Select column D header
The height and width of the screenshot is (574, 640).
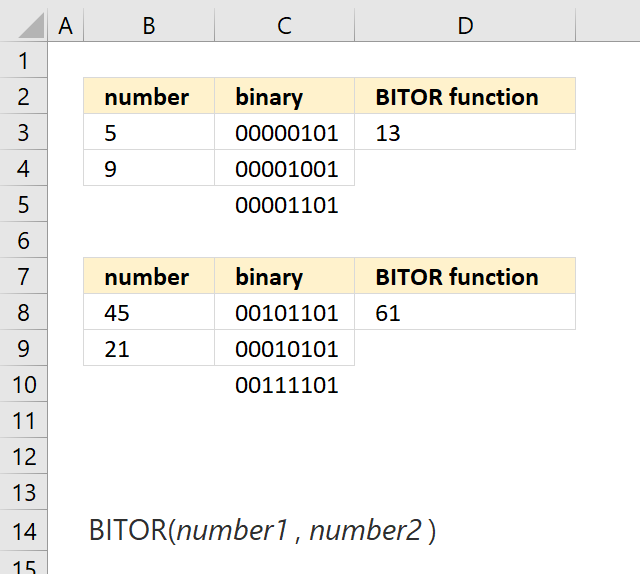[465, 25]
